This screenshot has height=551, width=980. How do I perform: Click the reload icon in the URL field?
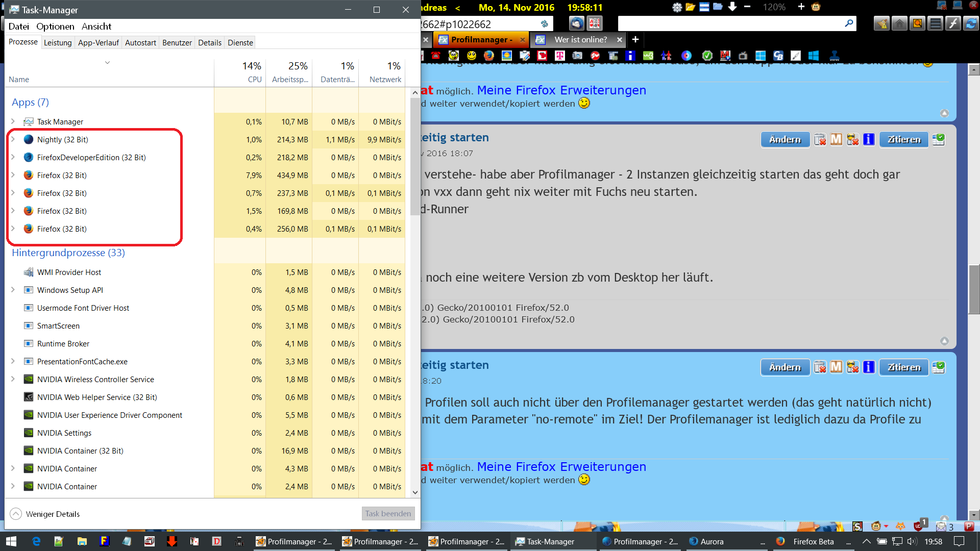click(545, 24)
